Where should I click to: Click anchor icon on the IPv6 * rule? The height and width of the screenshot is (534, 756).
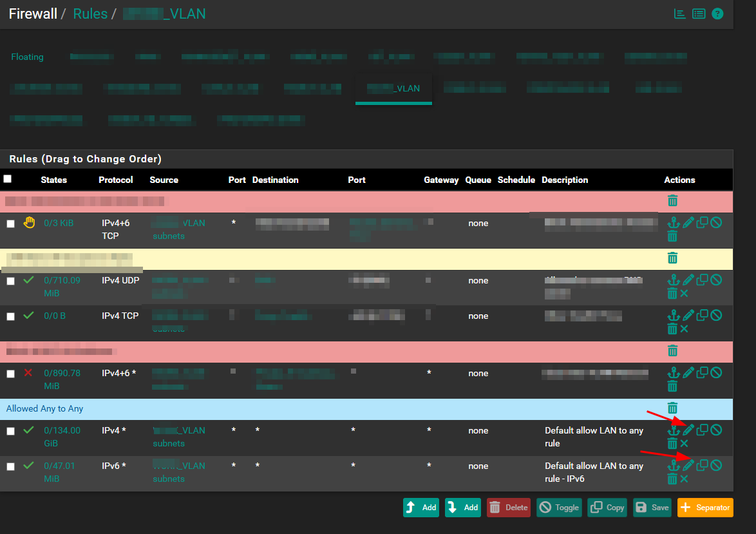[x=674, y=465]
